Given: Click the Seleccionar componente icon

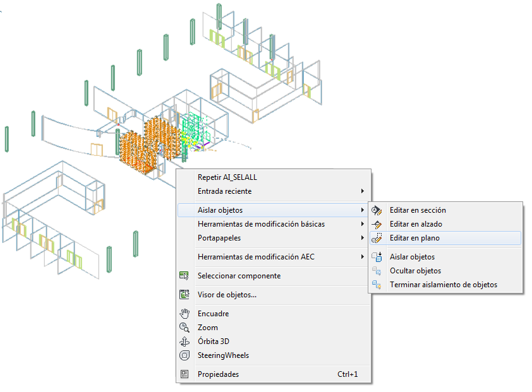Looking at the screenshot, I should tap(184, 276).
